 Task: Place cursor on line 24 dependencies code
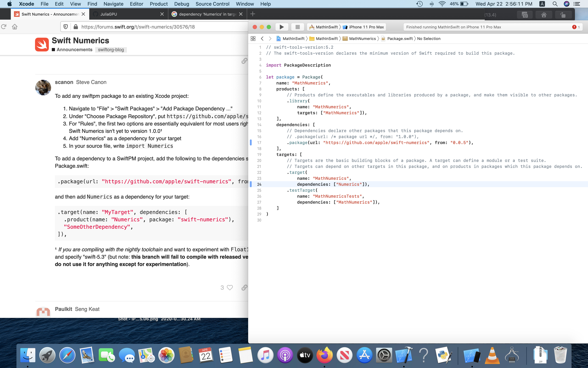click(333, 185)
